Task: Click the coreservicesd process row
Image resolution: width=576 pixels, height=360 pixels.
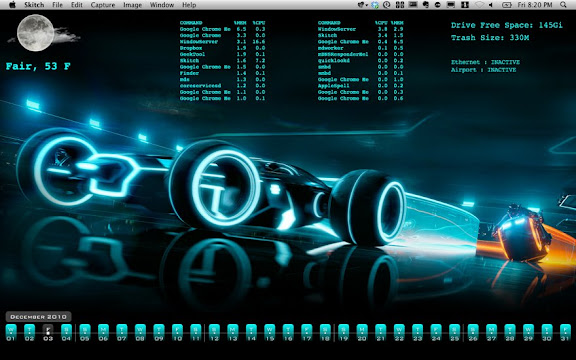Action: [222, 86]
